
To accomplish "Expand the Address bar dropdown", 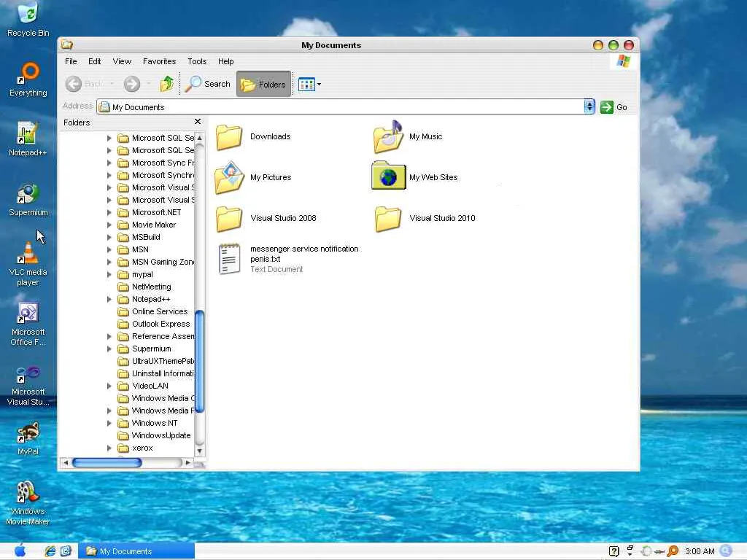I will [589, 106].
